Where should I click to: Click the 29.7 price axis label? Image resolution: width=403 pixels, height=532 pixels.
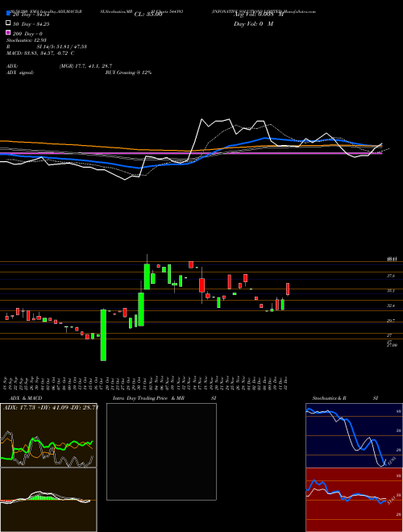391,321
